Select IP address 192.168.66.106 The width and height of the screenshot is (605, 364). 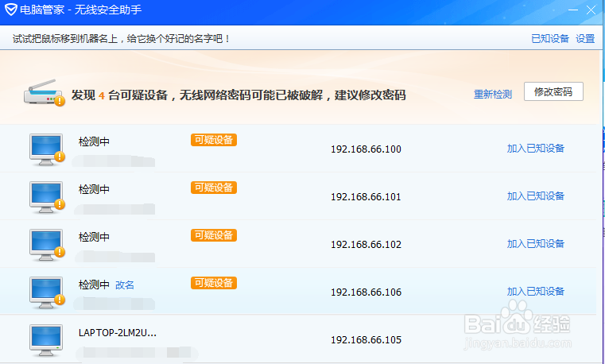coord(366,292)
